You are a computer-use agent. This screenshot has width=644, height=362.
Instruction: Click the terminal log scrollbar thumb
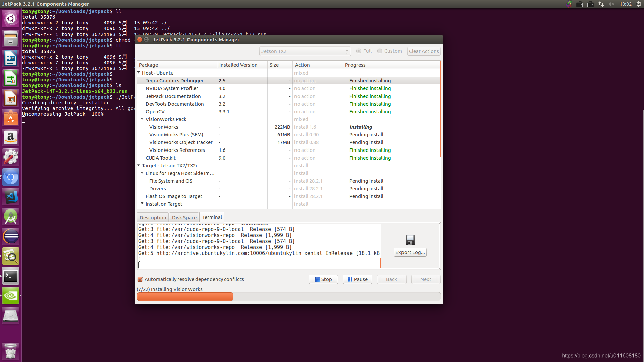381,263
